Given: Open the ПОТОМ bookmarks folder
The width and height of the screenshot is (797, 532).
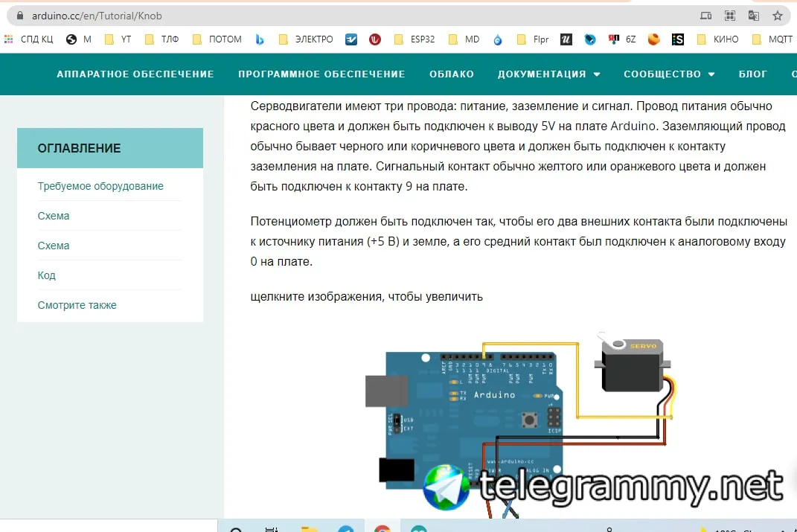Looking at the screenshot, I should pyautogui.click(x=217, y=39).
